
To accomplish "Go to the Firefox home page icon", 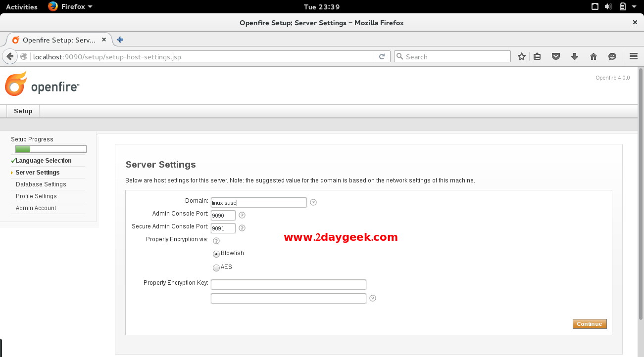I will click(593, 56).
